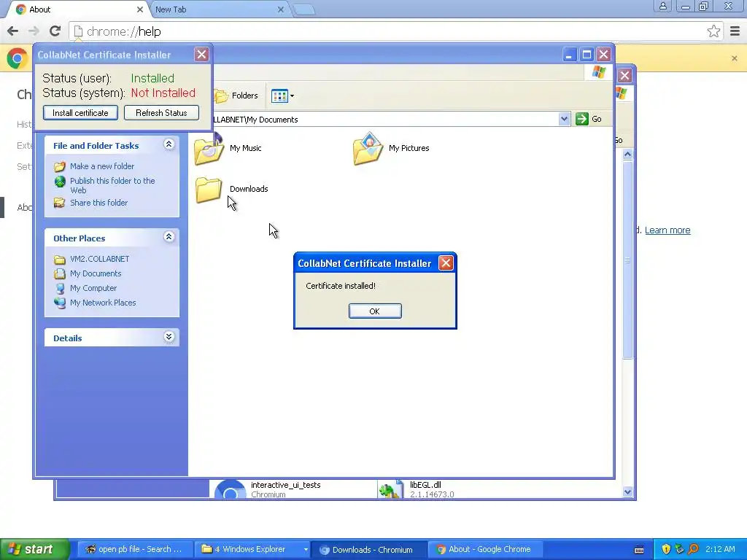747x560 pixels.
Task: Open 'open pb file - Search' taskbar item
Action: 135,550
